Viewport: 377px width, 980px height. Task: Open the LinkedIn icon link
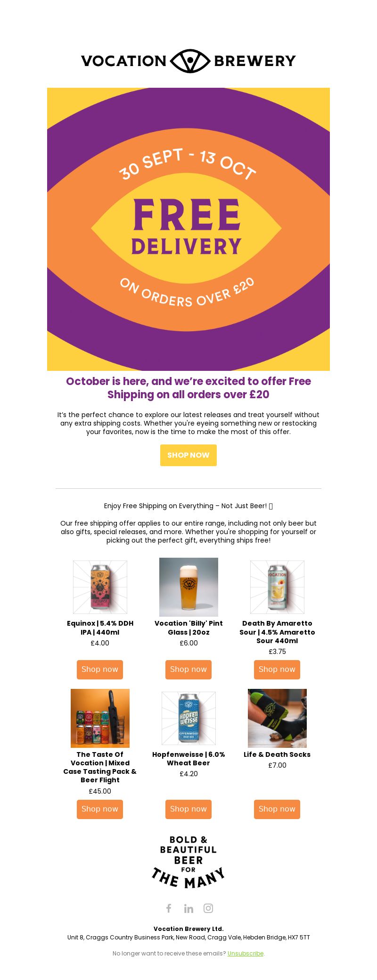pyautogui.click(x=188, y=908)
